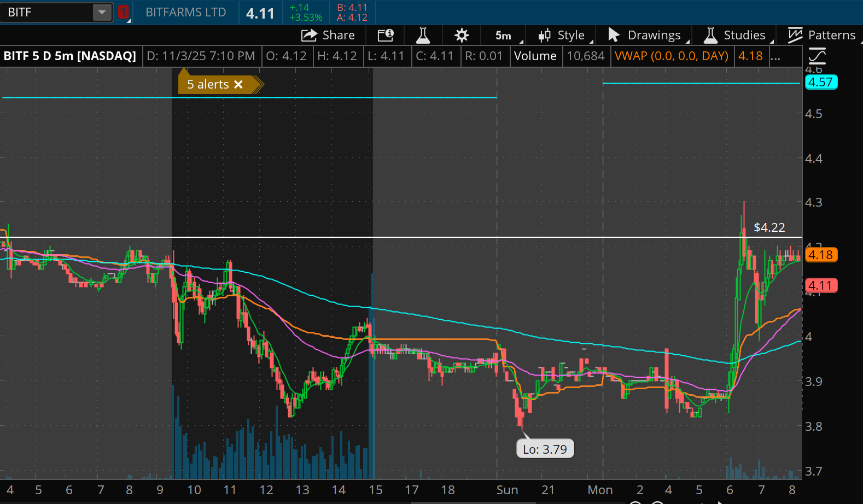863x504 pixels.
Task: Click the red symbol link indicator
Action: pyautogui.click(x=123, y=12)
